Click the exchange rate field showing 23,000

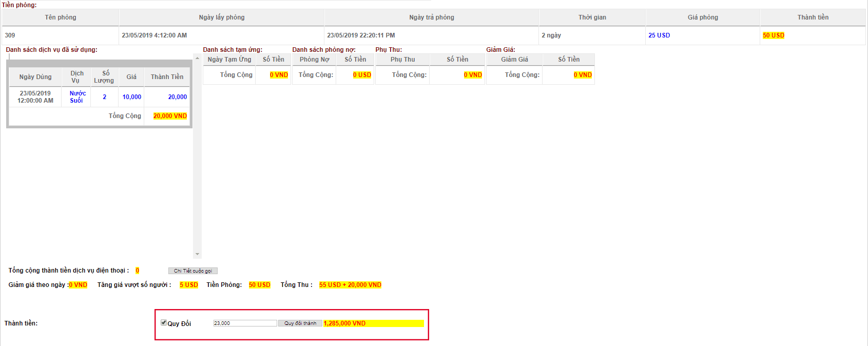(245, 323)
